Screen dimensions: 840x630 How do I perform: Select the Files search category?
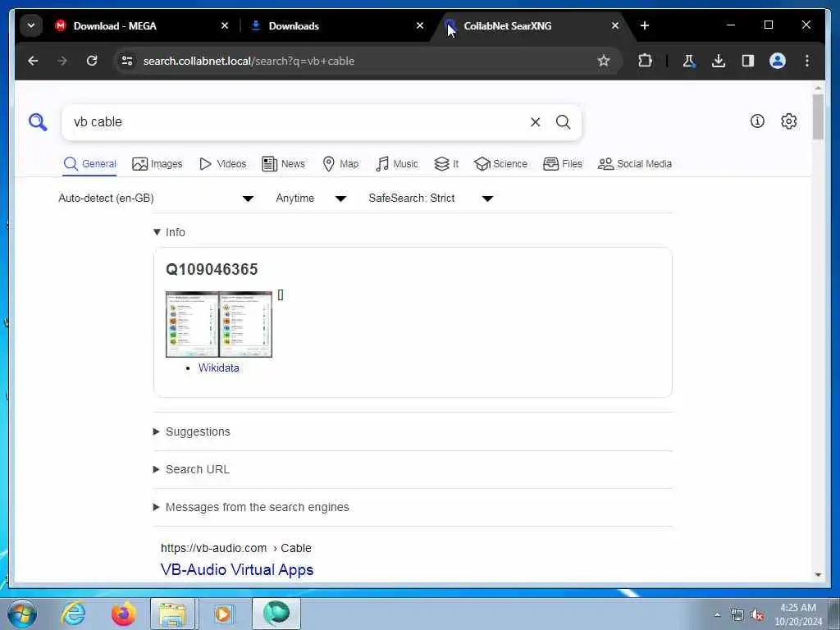[x=563, y=164]
